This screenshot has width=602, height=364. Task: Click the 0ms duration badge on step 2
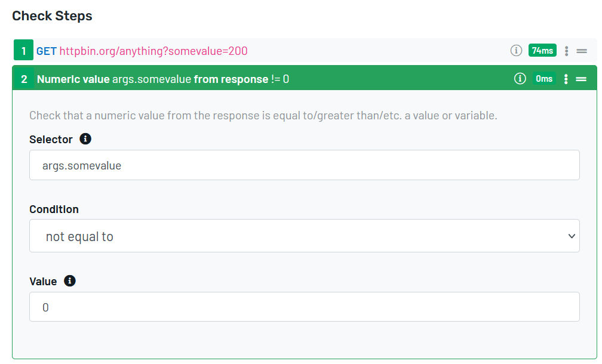544,79
